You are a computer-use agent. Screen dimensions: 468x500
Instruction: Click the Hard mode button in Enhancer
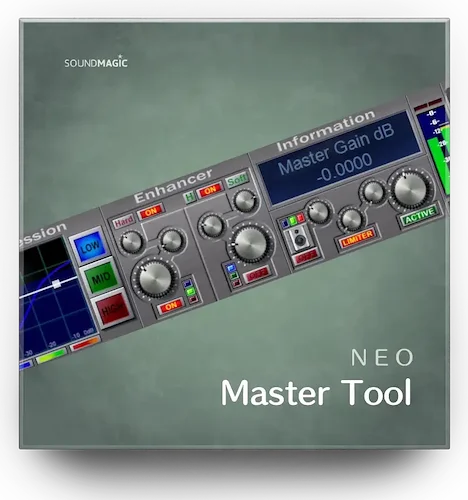124,221
